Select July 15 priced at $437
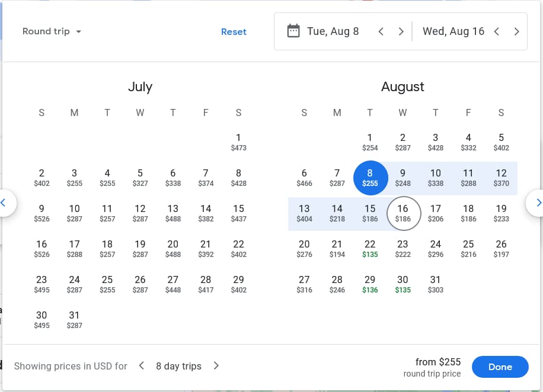This screenshot has width=543, height=392. [239, 213]
